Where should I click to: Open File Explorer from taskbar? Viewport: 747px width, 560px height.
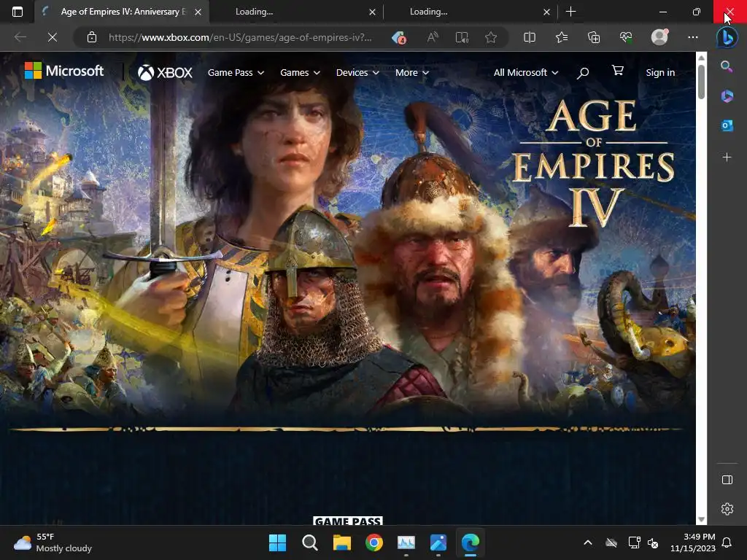point(342,542)
